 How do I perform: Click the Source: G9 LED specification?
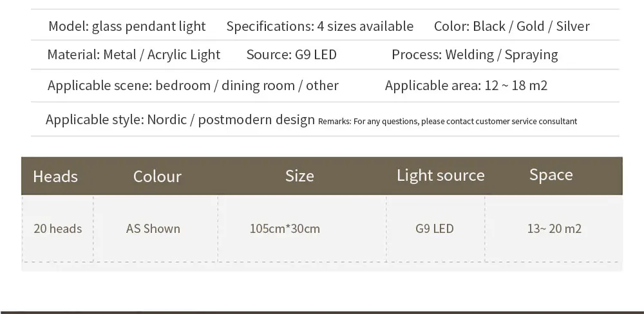tap(292, 55)
